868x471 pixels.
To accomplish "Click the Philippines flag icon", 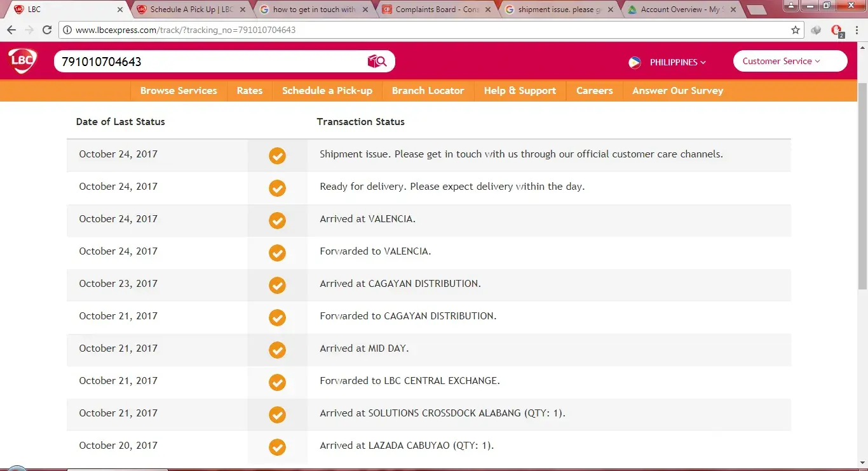I will (634, 62).
